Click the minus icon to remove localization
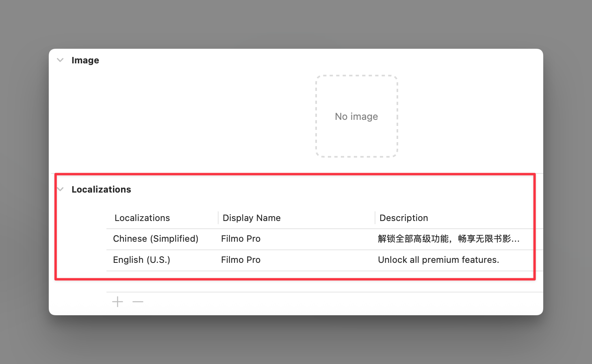The height and width of the screenshot is (364, 592). pos(138,302)
